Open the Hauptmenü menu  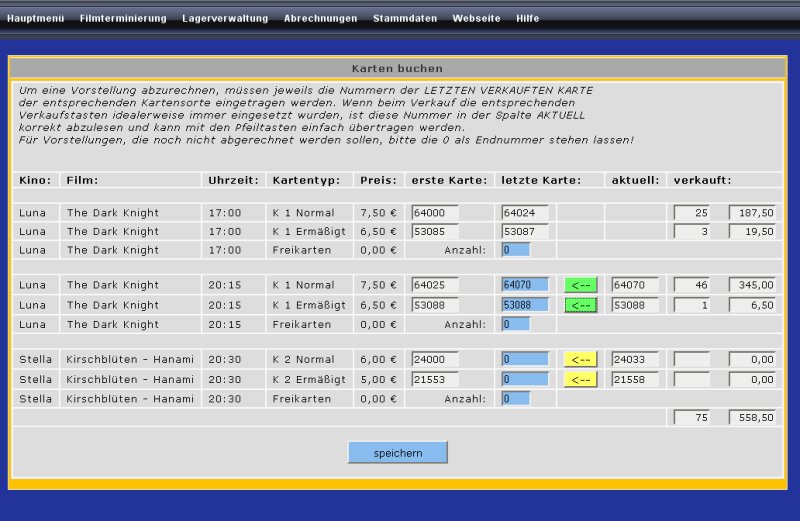pyautogui.click(x=35, y=18)
